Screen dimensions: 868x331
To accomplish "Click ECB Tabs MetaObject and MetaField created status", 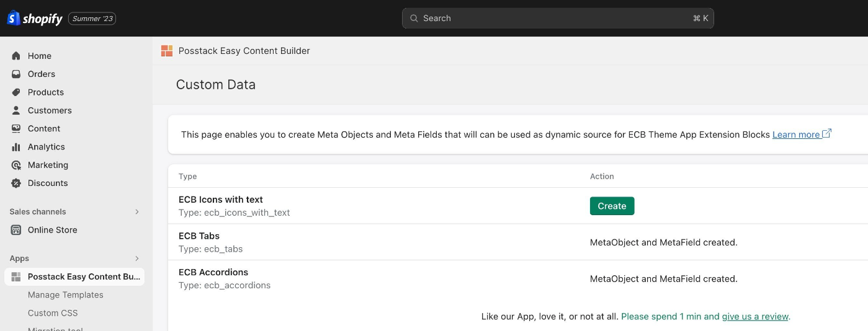I will 664,242.
